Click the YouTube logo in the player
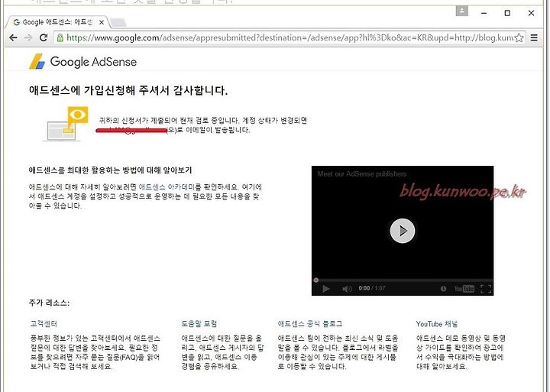 tap(464, 289)
